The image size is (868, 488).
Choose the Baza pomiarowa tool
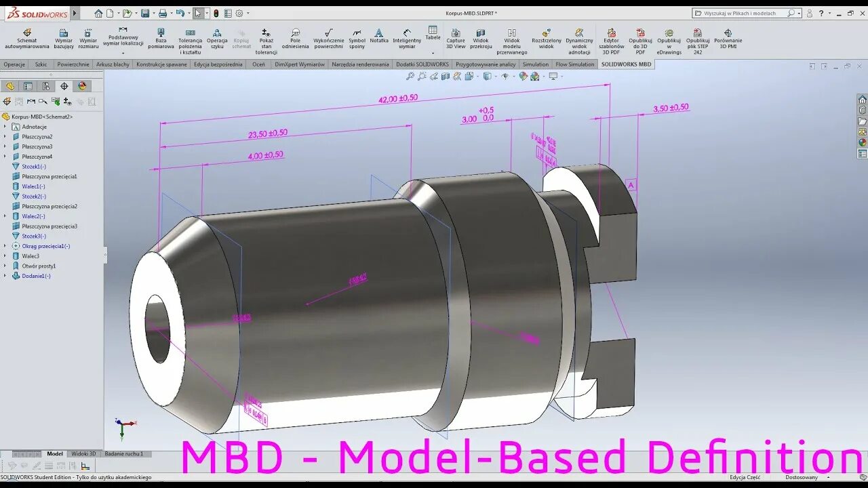161,39
